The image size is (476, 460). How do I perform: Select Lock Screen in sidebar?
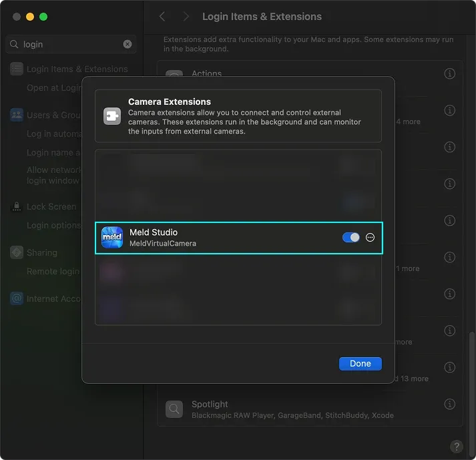click(x=44, y=206)
